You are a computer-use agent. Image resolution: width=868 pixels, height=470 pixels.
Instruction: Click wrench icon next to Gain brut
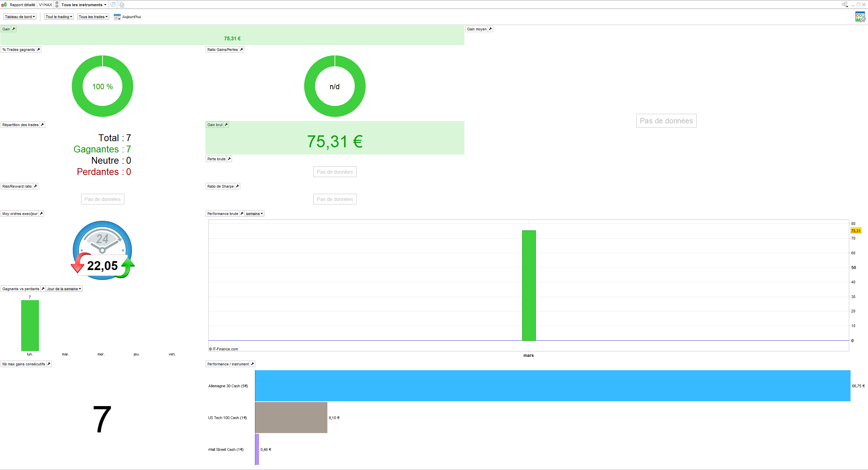tap(226, 125)
